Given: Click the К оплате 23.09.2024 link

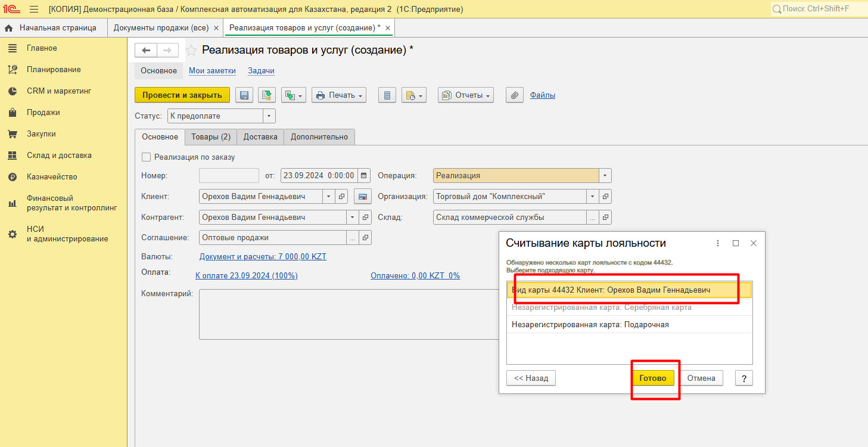Looking at the screenshot, I should [x=247, y=276].
